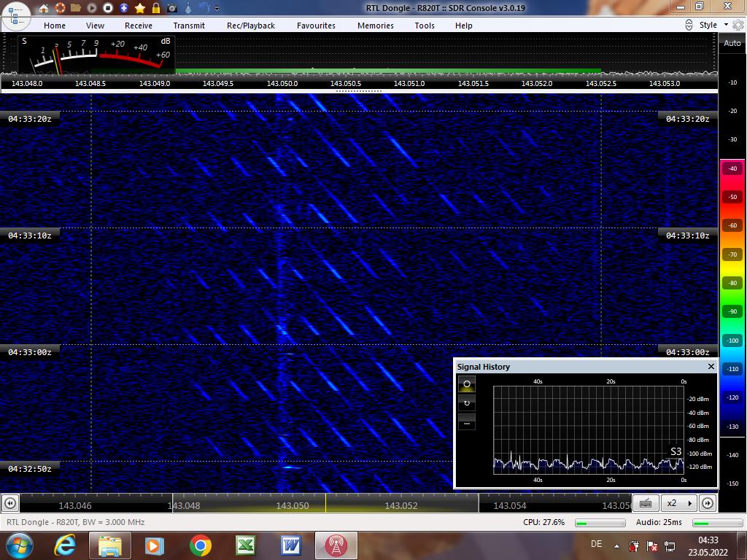Image resolution: width=747 pixels, height=560 pixels.
Task: Click the lifebuoy help icon
Action: point(60,7)
